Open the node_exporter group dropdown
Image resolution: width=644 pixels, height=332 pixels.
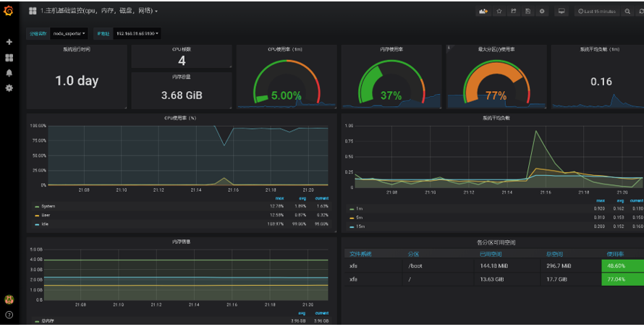tap(69, 34)
